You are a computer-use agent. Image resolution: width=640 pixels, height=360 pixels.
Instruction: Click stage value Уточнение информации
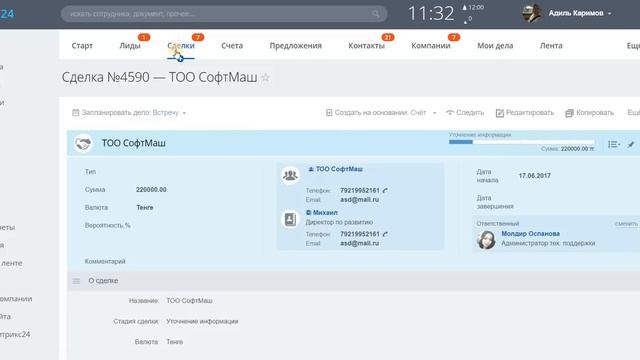[x=202, y=322]
